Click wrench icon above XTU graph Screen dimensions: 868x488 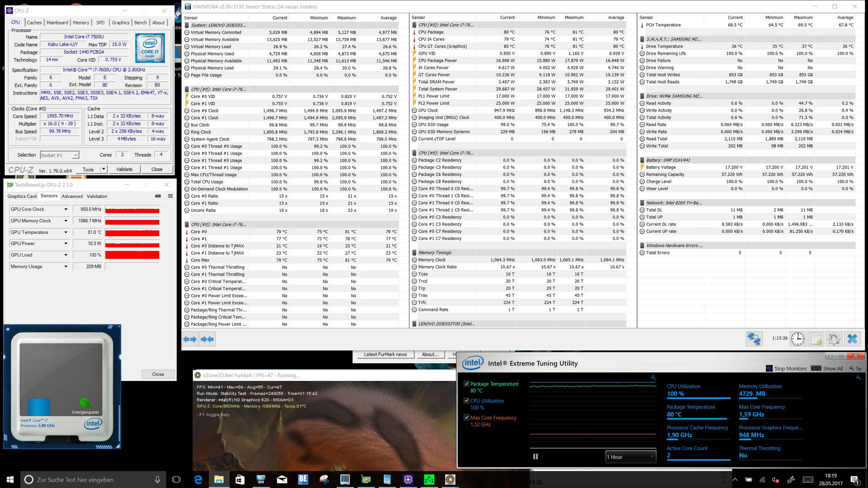pyautogui.click(x=653, y=377)
